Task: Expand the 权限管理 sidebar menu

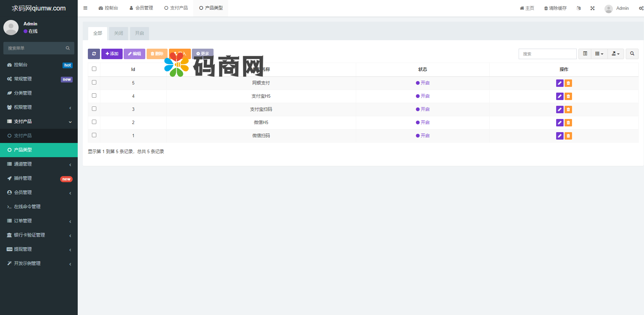Action: [x=39, y=107]
